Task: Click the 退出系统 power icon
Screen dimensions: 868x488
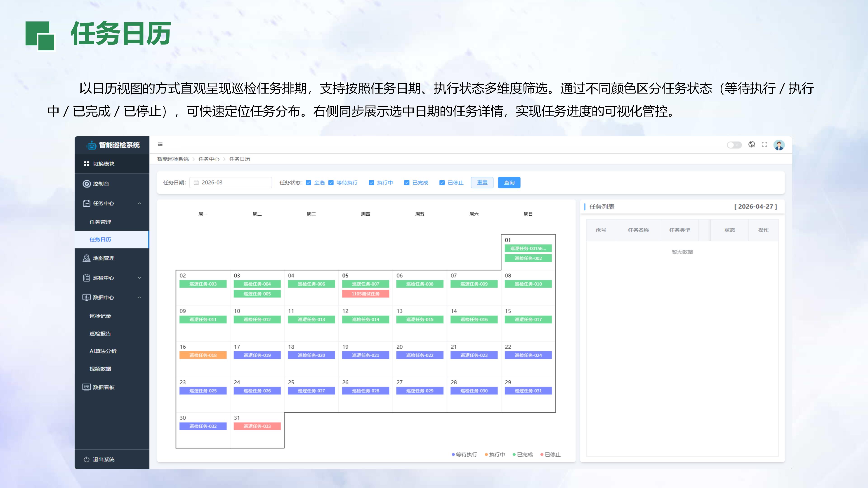Action: [x=87, y=459]
